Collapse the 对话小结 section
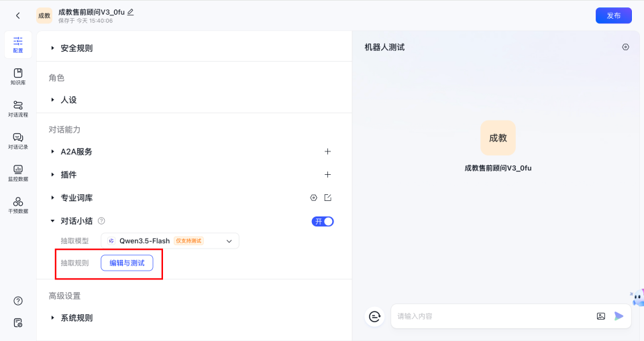The height and width of the screenshot is (341, 644). 52,221
